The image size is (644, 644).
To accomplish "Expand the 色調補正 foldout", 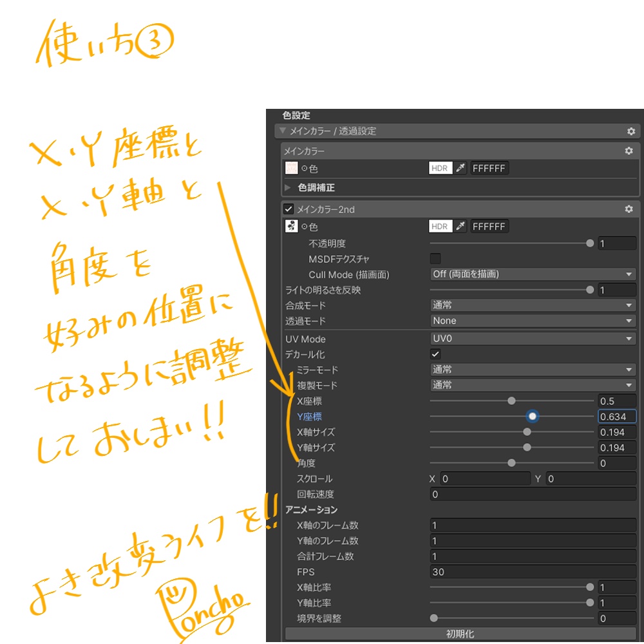I will click(x=288, y=187).
